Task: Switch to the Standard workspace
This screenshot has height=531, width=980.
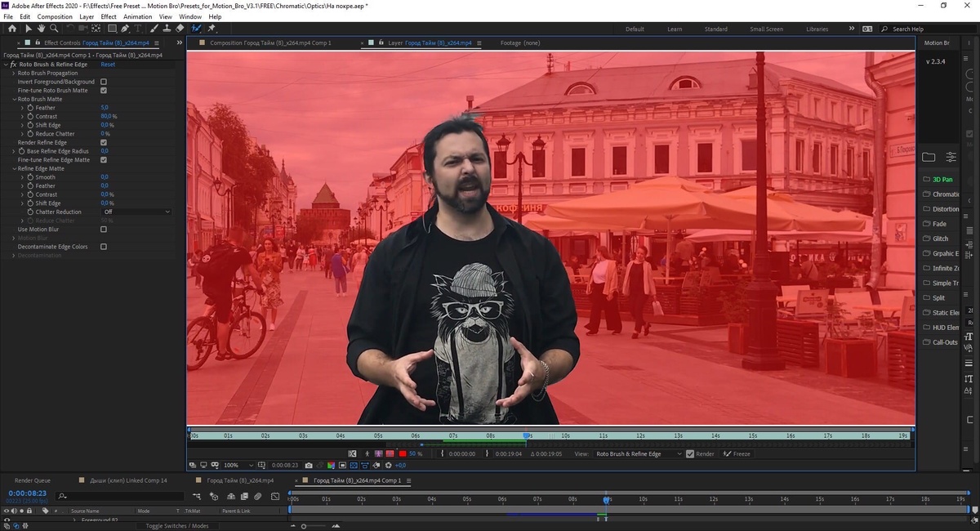Action: click(x=715, y=29)
